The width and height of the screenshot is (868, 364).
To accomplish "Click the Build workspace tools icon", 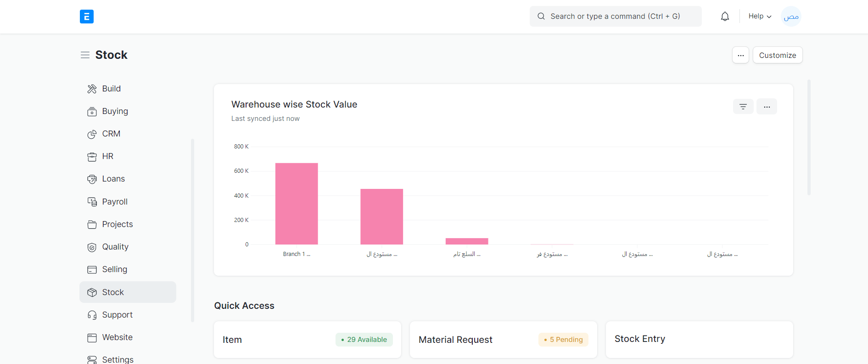I will [x=92, y=89].
